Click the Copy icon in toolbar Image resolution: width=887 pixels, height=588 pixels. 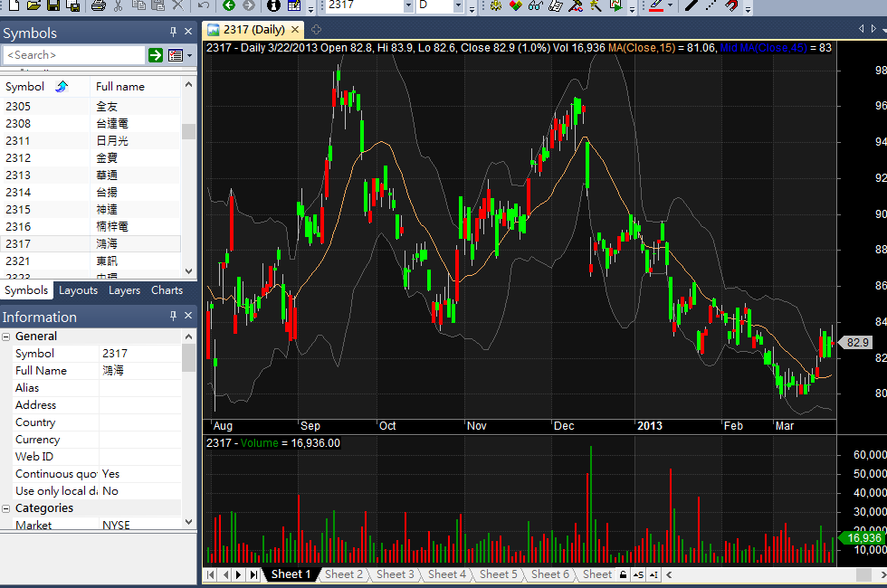138,5
